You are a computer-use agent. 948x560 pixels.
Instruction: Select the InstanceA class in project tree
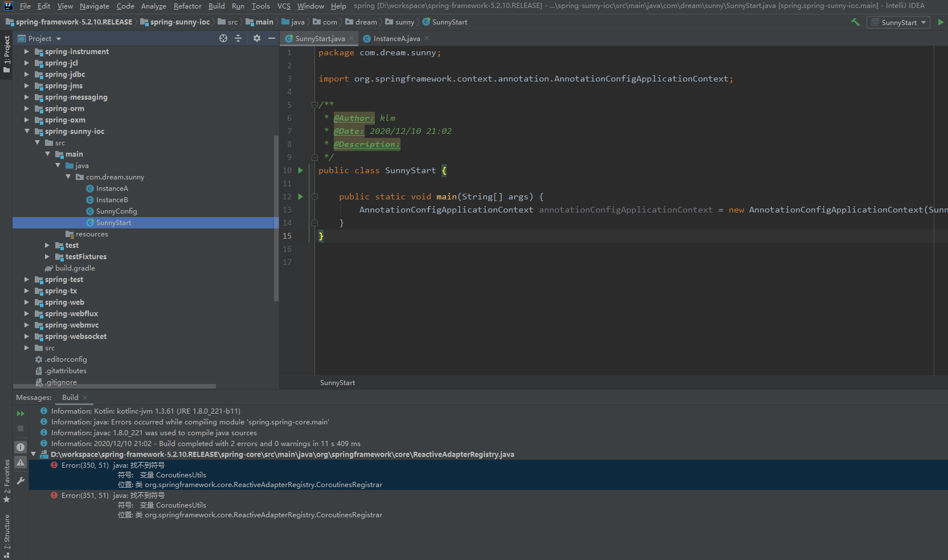pyautogui.click(x=112, y=189)
